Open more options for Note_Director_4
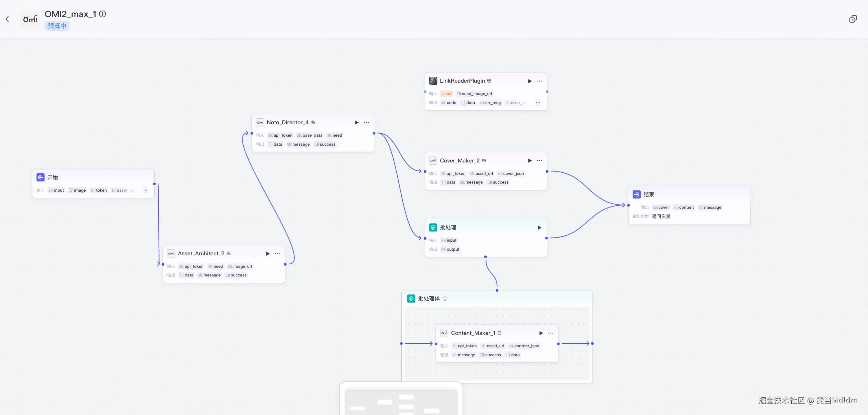868x415 pixels. [x=366, y=123]
